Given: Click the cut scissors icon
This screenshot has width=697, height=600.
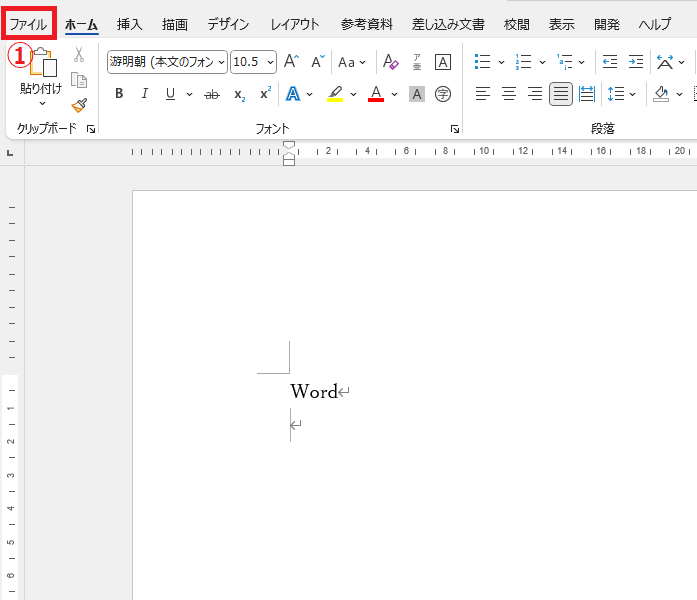Looking at the screenshot, I should [79, 54].
